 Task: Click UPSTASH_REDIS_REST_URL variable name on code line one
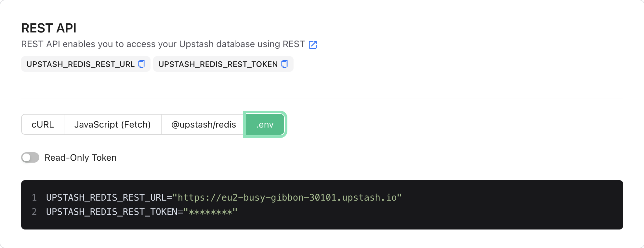(x=106, y=197)
